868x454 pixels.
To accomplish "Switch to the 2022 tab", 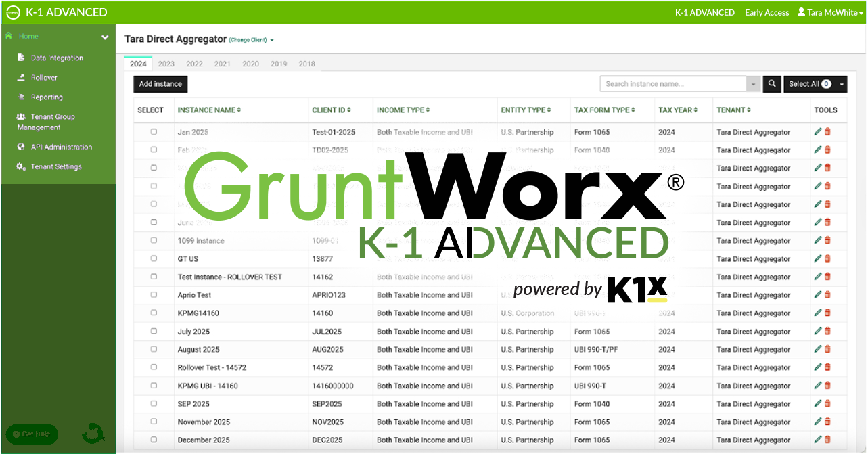I will (194, 64).
